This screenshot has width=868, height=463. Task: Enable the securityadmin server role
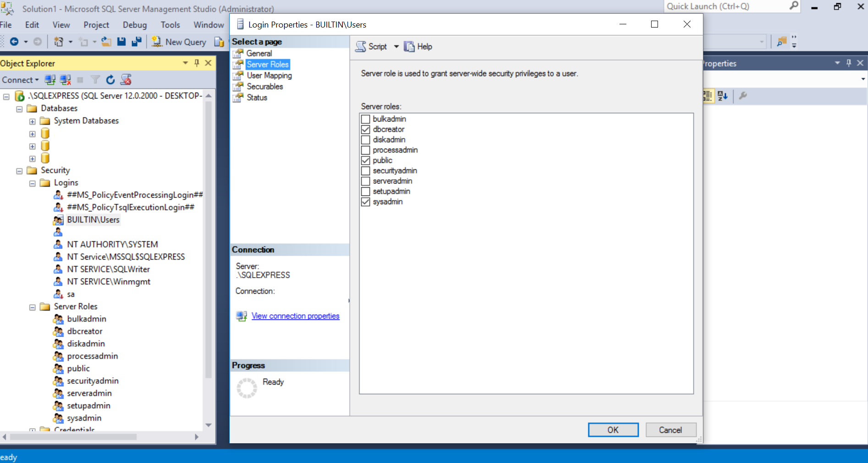[x=365, y=171]
